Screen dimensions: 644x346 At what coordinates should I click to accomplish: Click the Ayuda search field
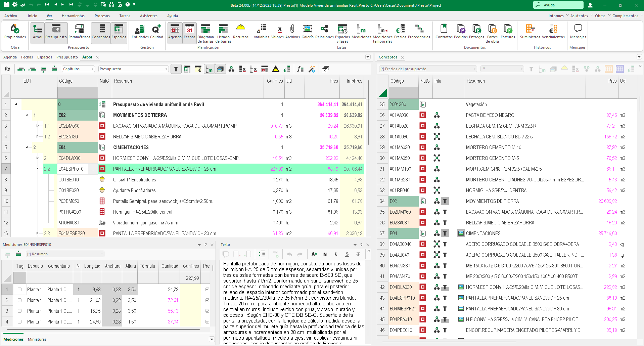click(558, 5)
